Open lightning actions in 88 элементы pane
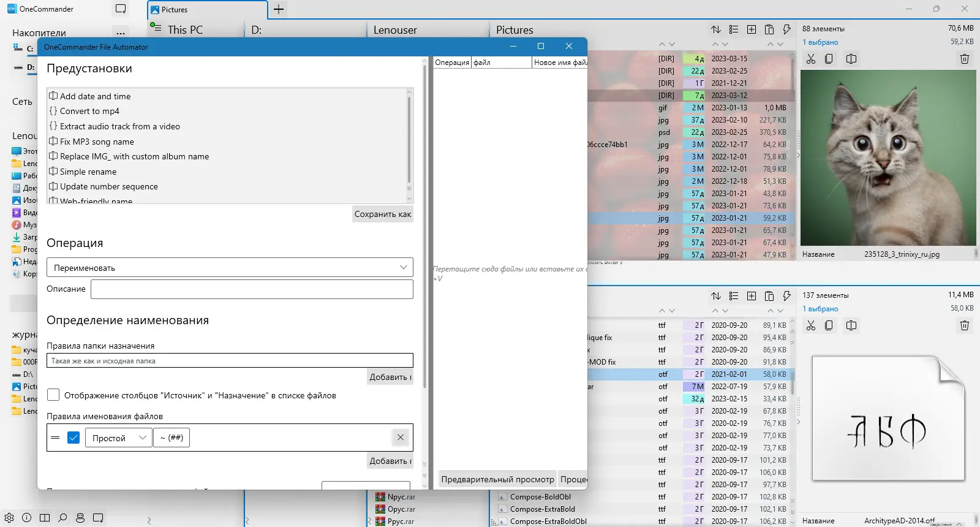The height and width of the screenshot is (527, 980). (x=787, y=29)
